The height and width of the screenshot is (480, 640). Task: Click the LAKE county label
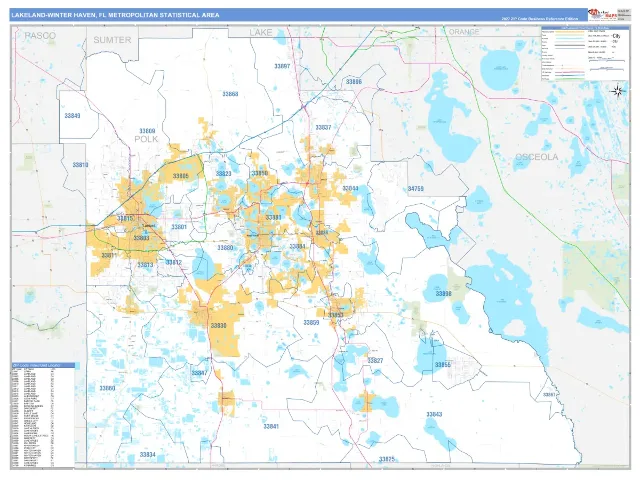[x=261, y=32]
